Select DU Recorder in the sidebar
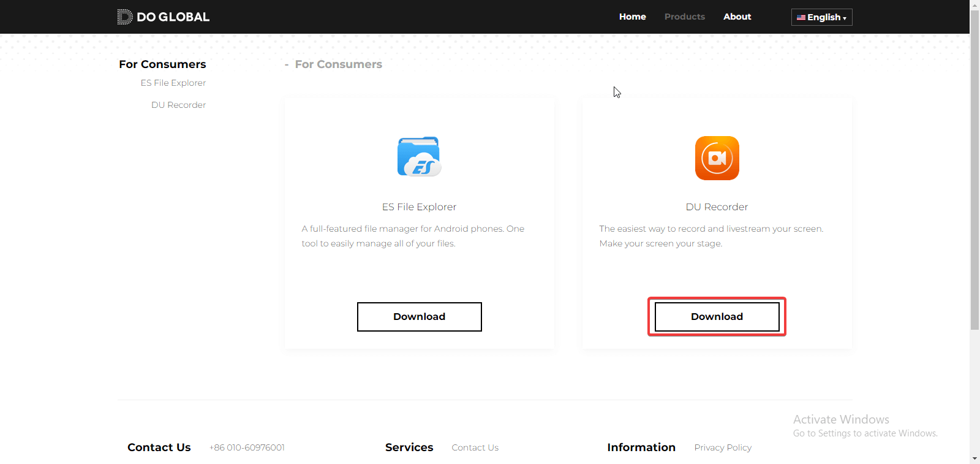Viewport: 980px width, 464px height. point(178,105)
